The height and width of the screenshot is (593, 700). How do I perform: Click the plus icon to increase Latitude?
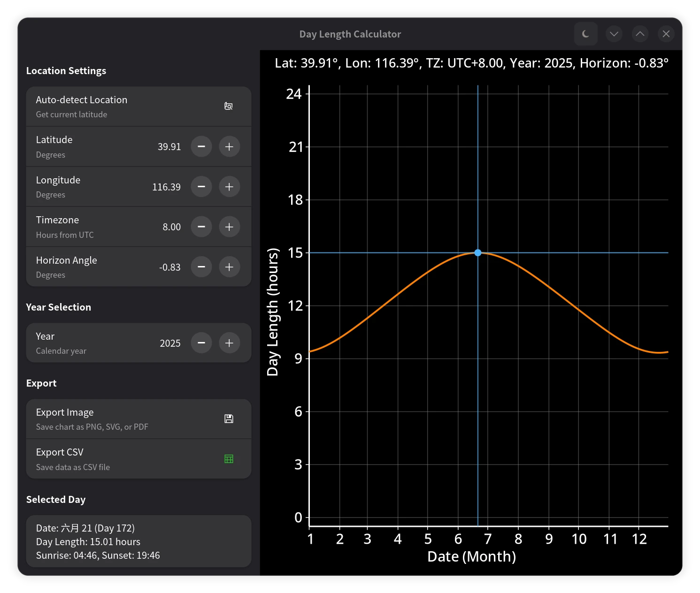230,146
